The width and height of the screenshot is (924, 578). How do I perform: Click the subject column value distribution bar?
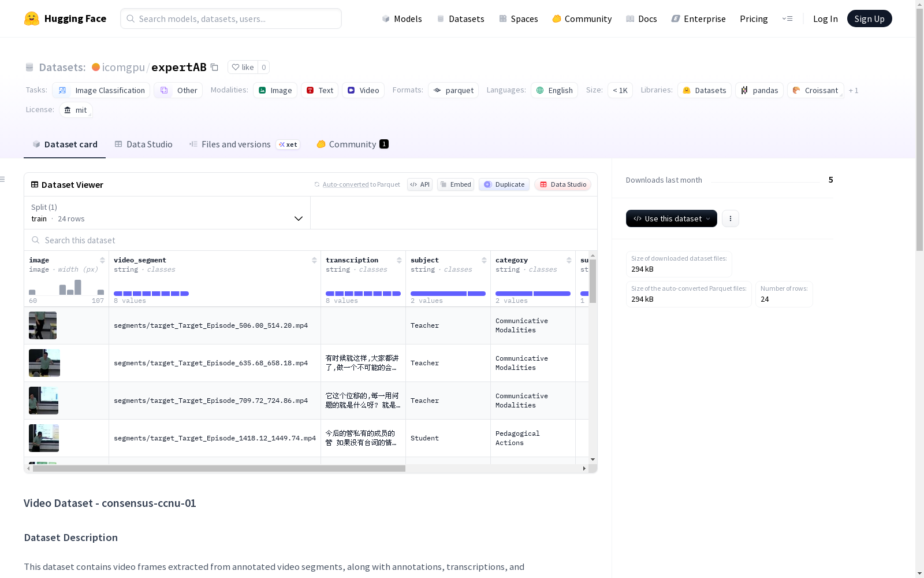coord(448,294)
